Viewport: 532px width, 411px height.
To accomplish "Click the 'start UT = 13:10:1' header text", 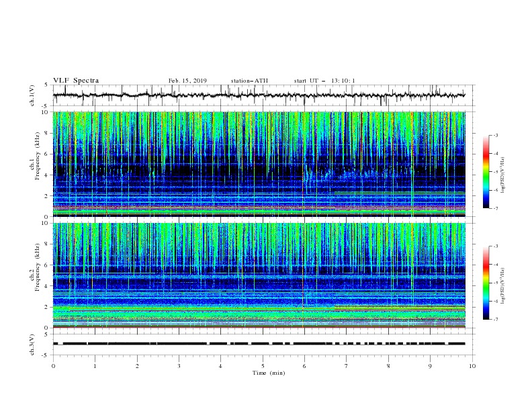I will tap(324, 81).
